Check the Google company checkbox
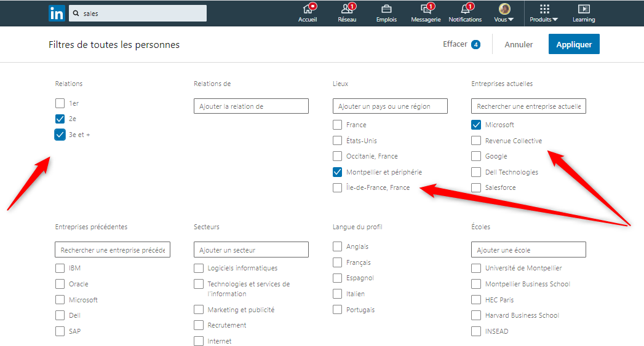Viewport: 644px width, 346px height. click(476, 156)
